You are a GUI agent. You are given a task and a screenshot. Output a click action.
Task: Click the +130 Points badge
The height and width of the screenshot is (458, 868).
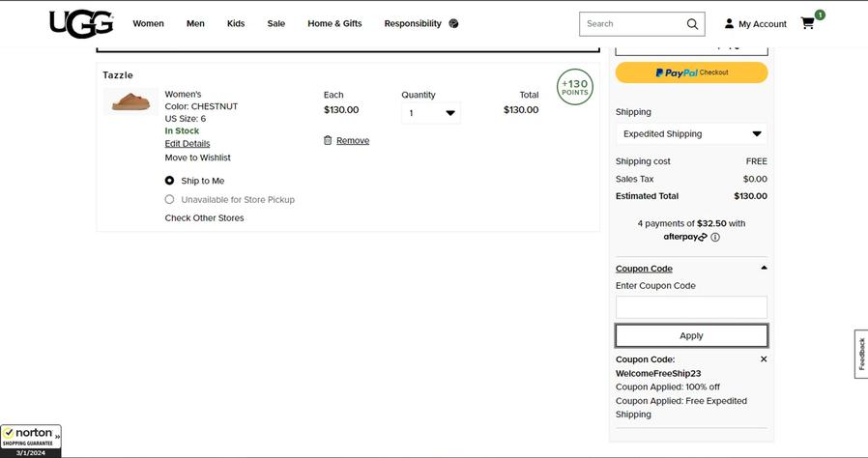click(574, 87)
